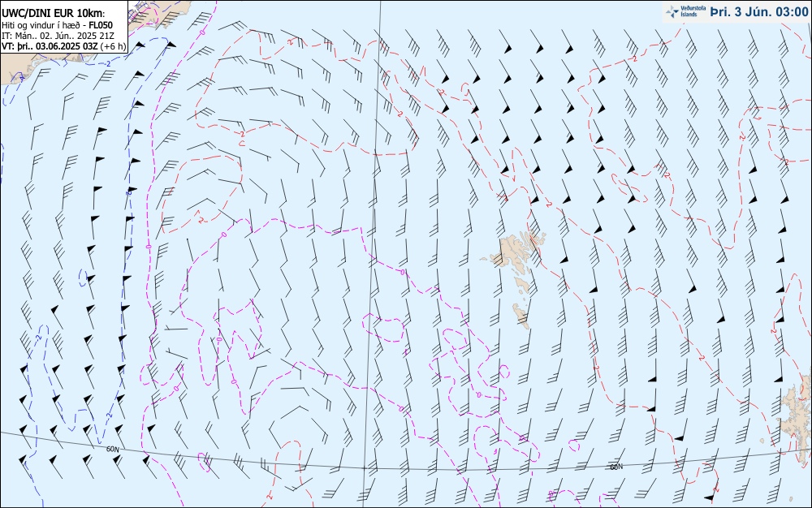Click the Veðurstofa Íslands logo
Image resolution: width=812 pixels, height=508 pixels.
pyautogui.click(x=685, y=12)
